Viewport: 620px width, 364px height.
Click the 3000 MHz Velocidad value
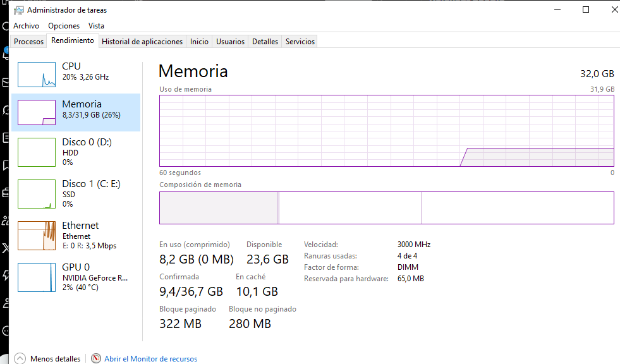[414, 245]
